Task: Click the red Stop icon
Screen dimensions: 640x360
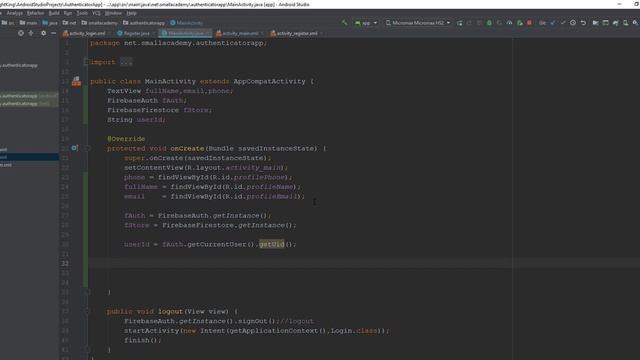Action: [529, 23]
